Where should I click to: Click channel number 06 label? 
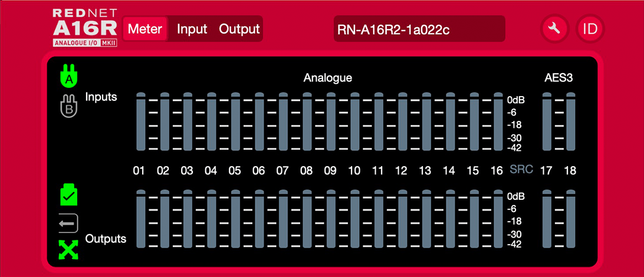pos(258,171)
